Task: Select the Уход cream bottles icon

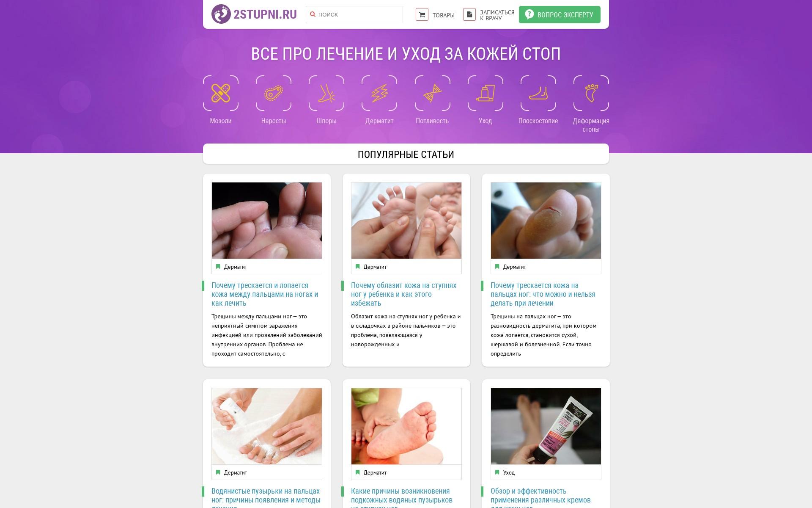Action: click(485, 93)
